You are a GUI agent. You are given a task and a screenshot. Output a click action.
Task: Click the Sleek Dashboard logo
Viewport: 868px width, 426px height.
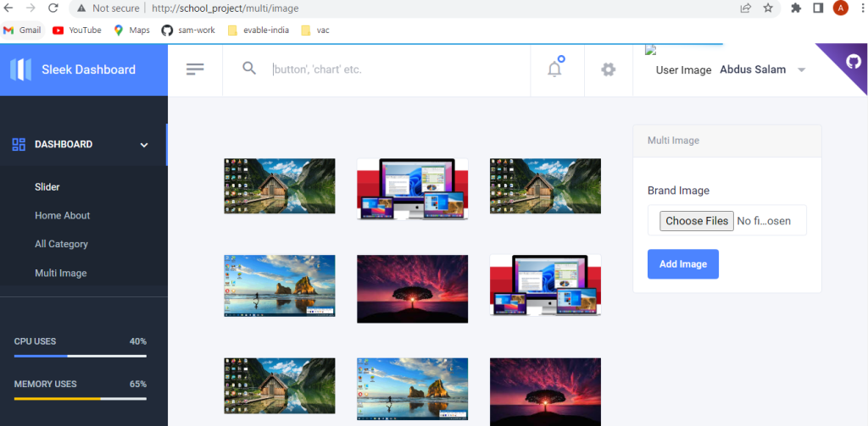(74, 69)
